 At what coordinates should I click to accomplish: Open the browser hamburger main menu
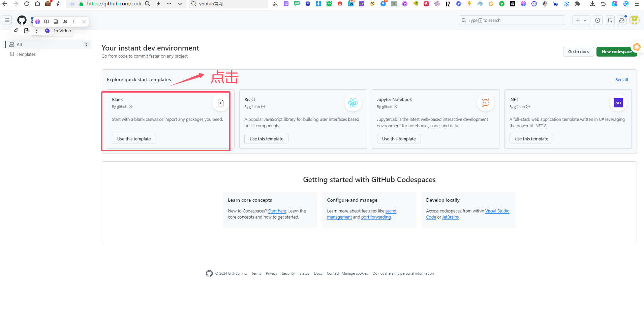637,4
